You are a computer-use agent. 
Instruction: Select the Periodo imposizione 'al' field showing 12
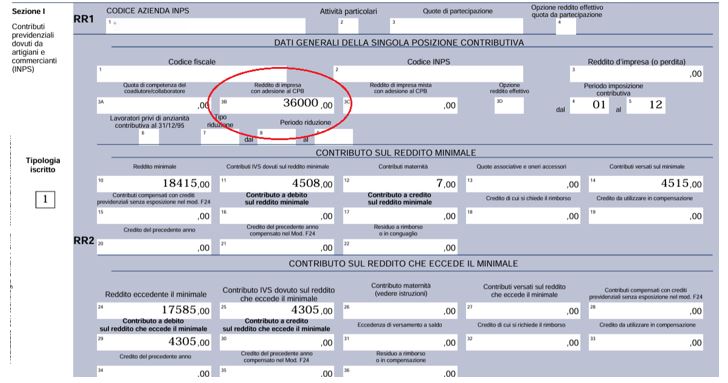tap(646, 105)
